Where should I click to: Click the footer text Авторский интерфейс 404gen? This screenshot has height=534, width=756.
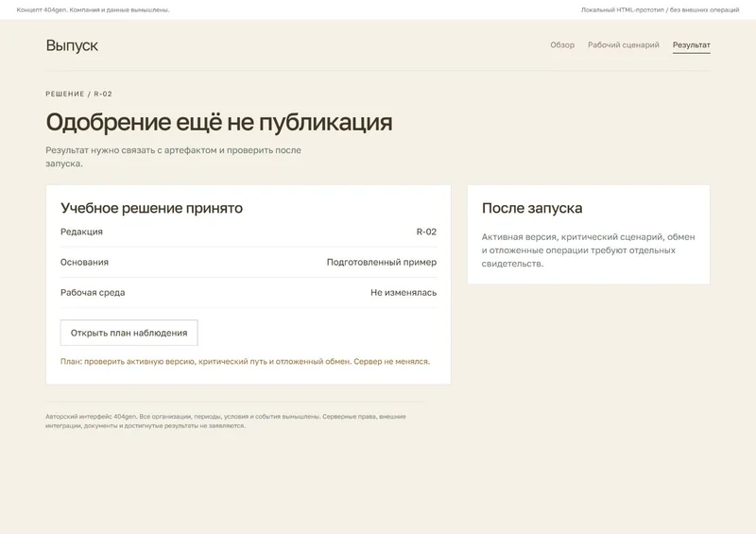click(x=226, y=421)
